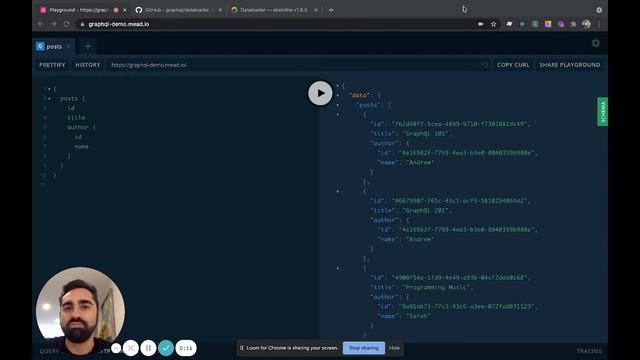Switch to the GitHub dataloader browser tab
640x360 pixels.
tap(180, 10)
